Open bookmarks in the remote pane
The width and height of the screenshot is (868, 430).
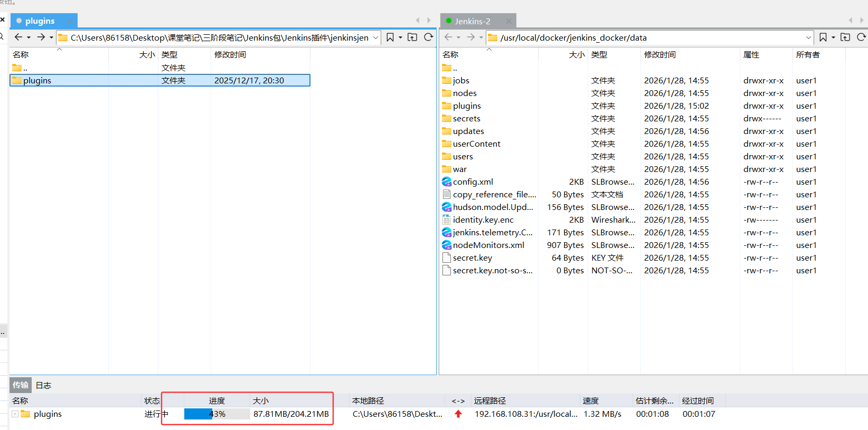point(823,37)
